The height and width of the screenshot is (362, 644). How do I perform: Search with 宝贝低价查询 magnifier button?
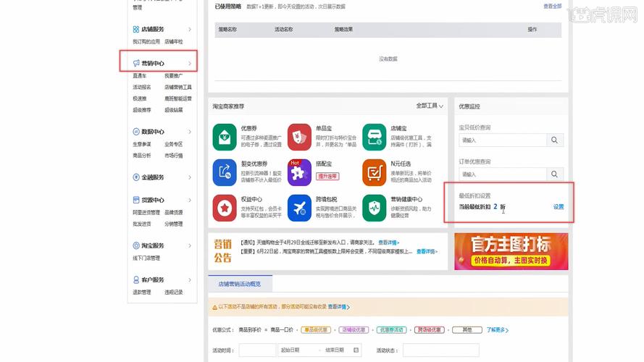coord(554,140)
